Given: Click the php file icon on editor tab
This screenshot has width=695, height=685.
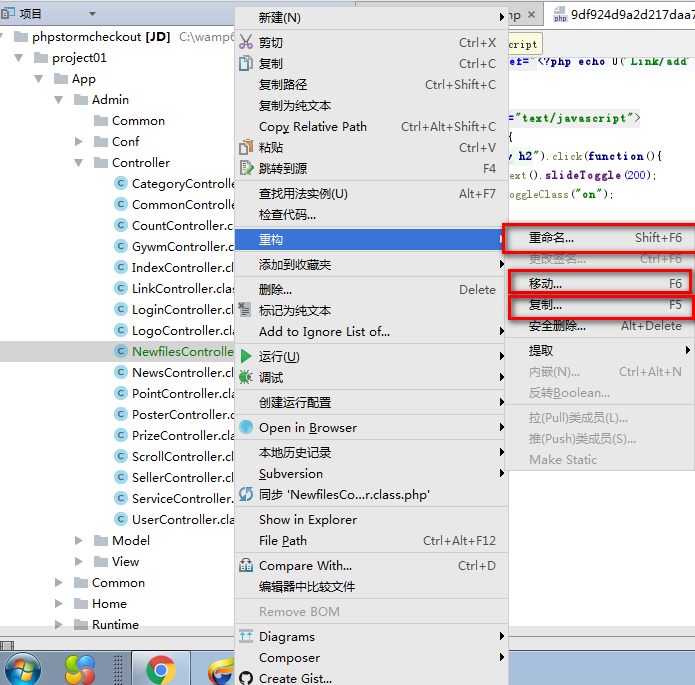Looking at the screenshot, I should coord(560,14).
